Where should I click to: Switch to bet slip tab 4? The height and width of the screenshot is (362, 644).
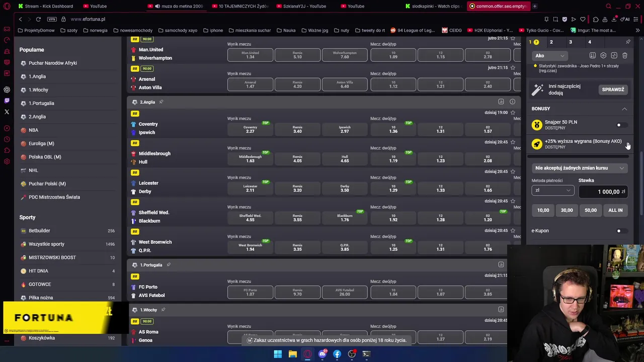point(589,42)
